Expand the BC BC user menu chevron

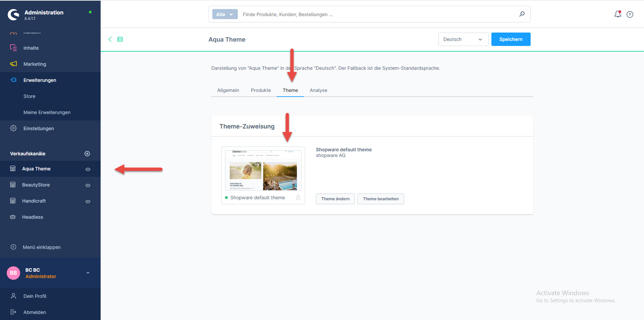(88, 273)
